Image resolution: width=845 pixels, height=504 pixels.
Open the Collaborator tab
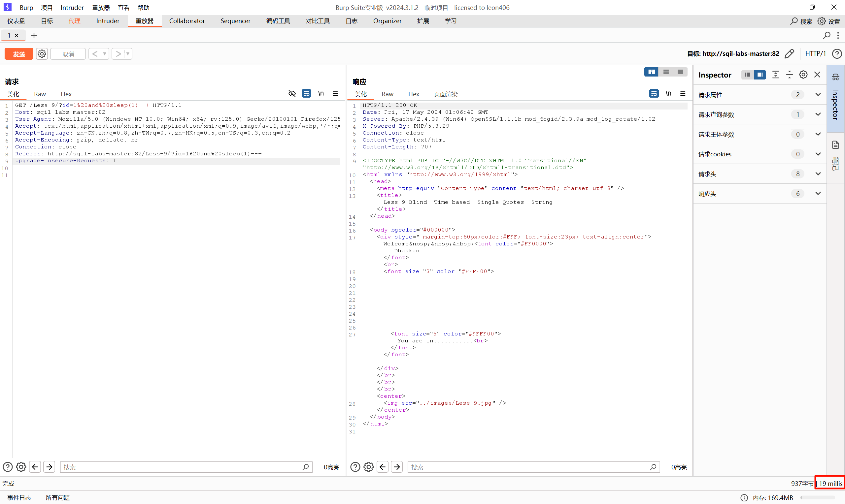pos(187,21)
